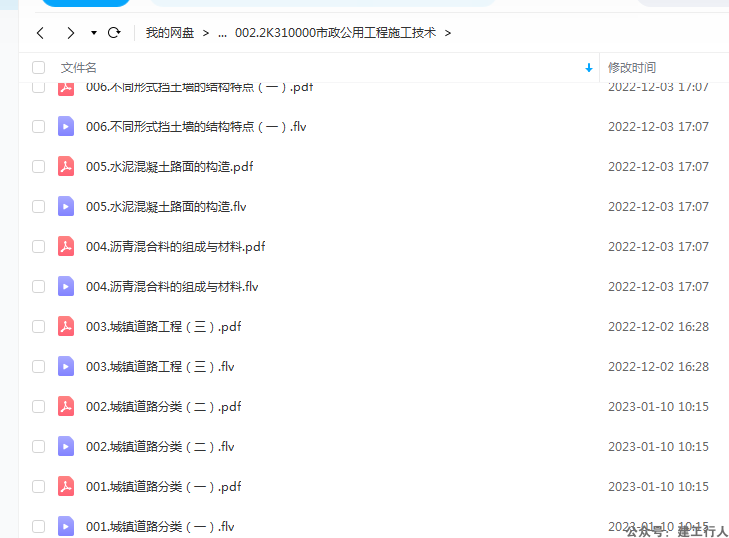Sort by 文件名 column header
This screenshot has width=729, height=538.
click(79, 67)
